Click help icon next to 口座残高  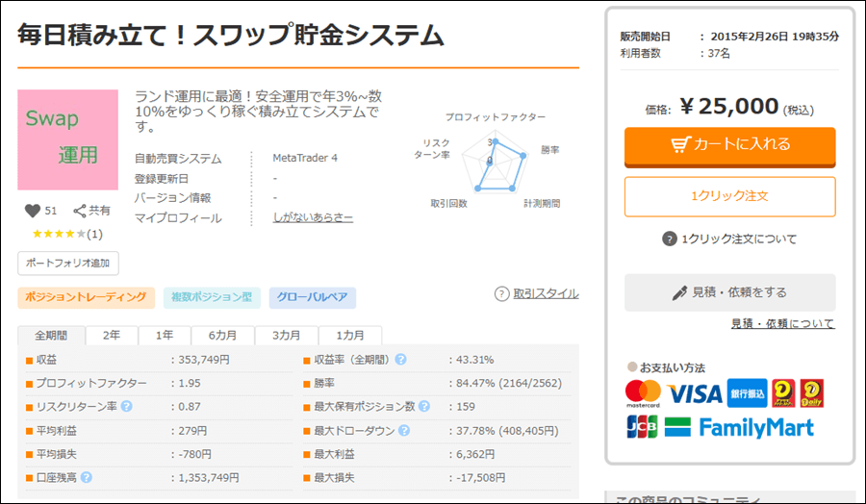(x=87, y=477)
